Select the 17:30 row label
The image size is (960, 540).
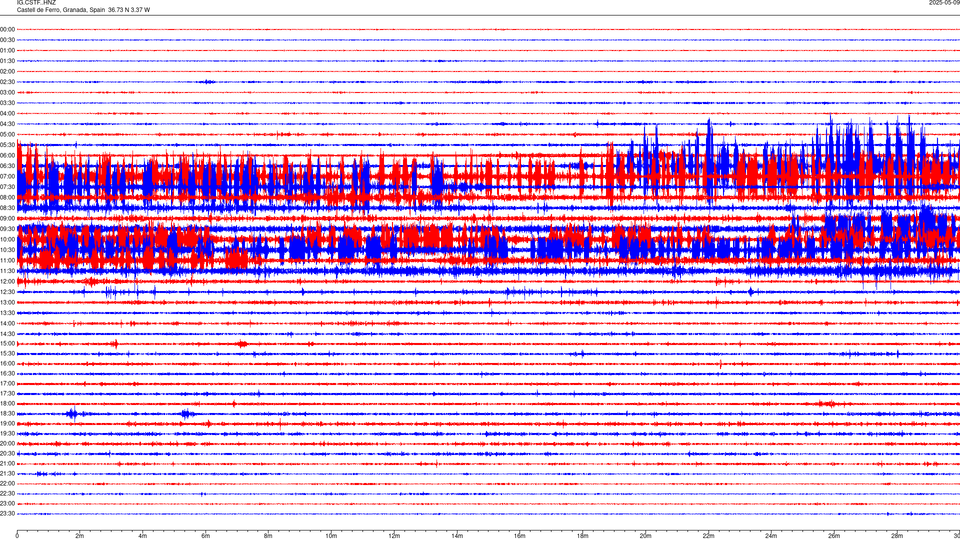coord(7,394)
